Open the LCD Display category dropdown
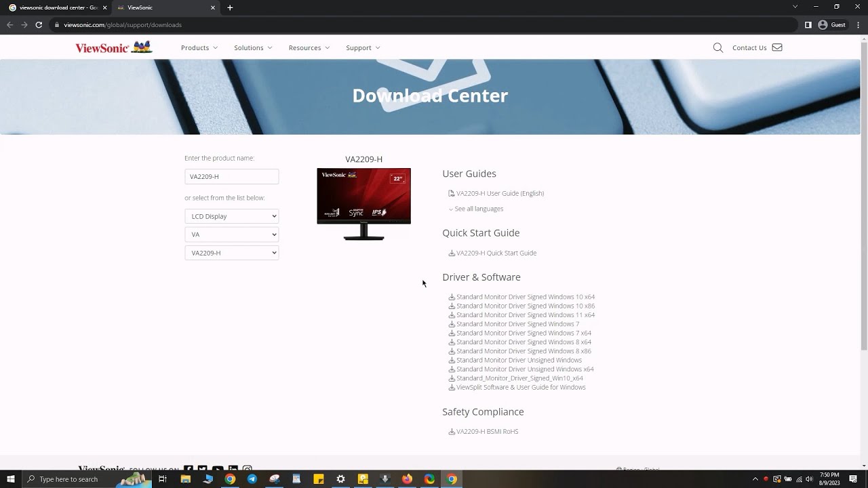The height and width of the screenshot is (488, 868). (231, 216)
